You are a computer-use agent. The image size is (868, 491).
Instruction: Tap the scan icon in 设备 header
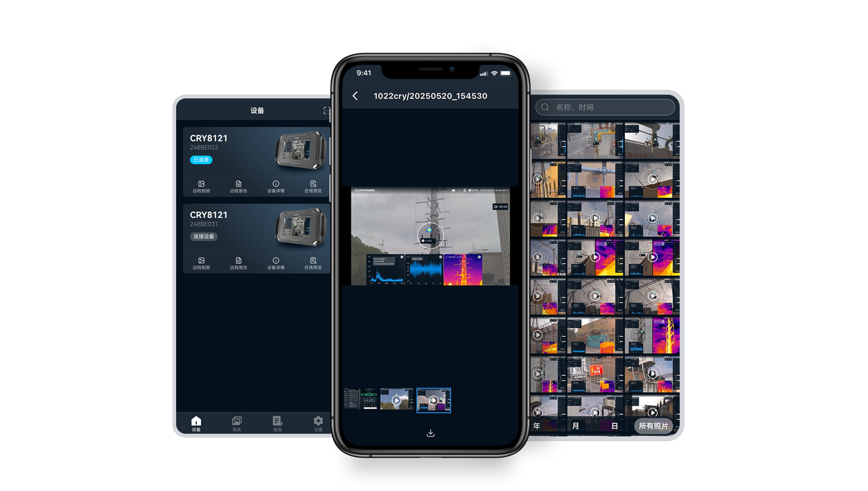[326, 111]
